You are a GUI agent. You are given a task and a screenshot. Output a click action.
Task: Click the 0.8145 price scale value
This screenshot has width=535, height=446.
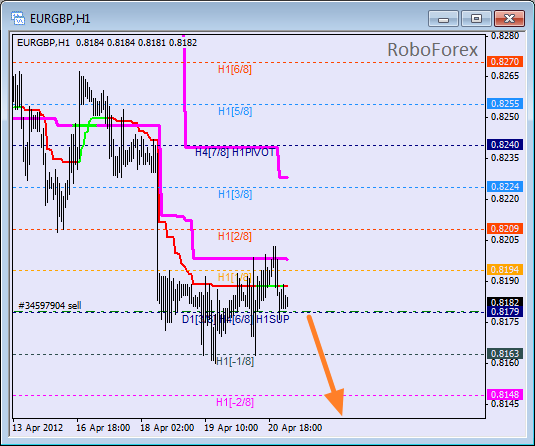(505, 404)
